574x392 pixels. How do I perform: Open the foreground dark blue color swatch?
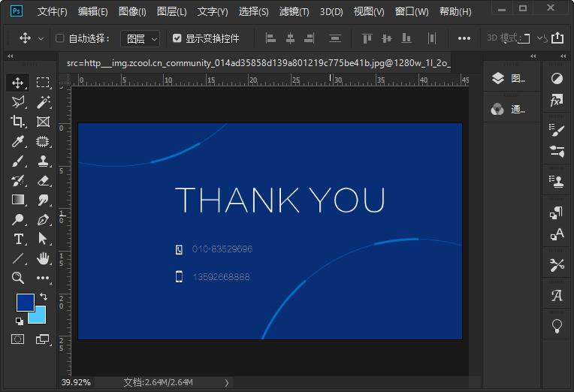[26, 303]
